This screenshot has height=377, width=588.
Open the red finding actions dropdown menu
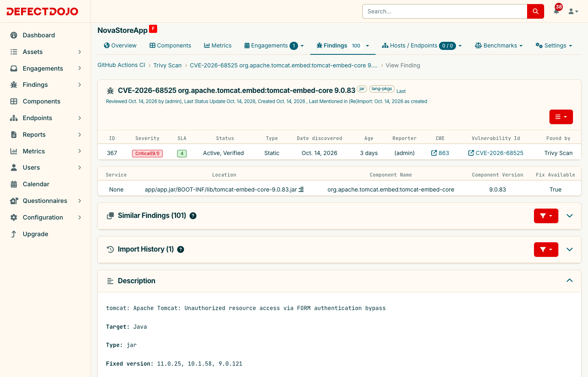coord(561,117)
